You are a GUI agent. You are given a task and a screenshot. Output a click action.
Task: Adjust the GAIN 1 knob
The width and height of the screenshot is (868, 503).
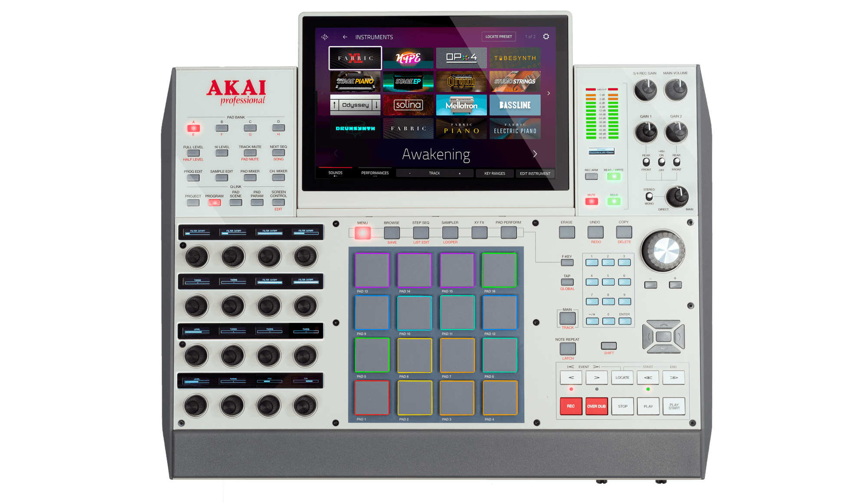click(x=646, y=132)
